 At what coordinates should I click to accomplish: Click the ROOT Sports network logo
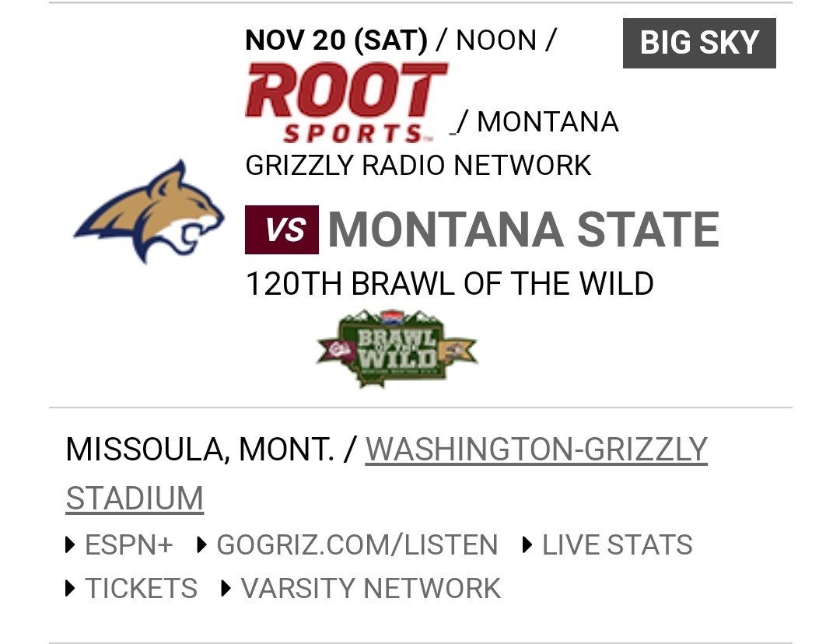point(346,103)
